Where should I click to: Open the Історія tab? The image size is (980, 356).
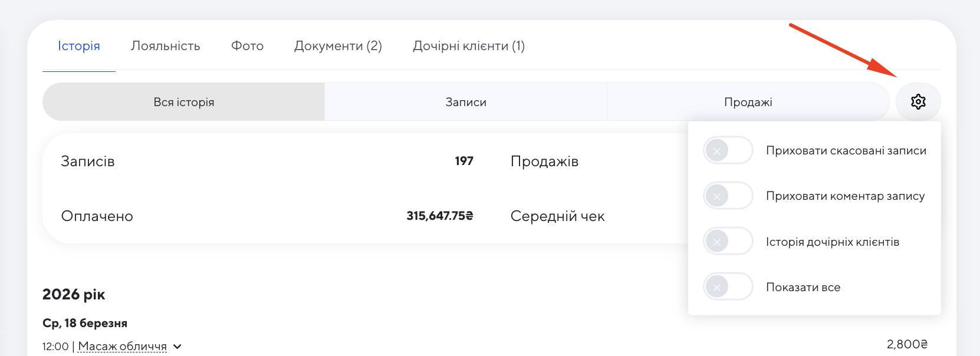tap(79, 46)
